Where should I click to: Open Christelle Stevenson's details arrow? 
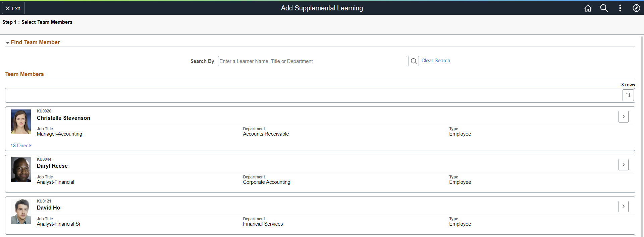[624, 116]
